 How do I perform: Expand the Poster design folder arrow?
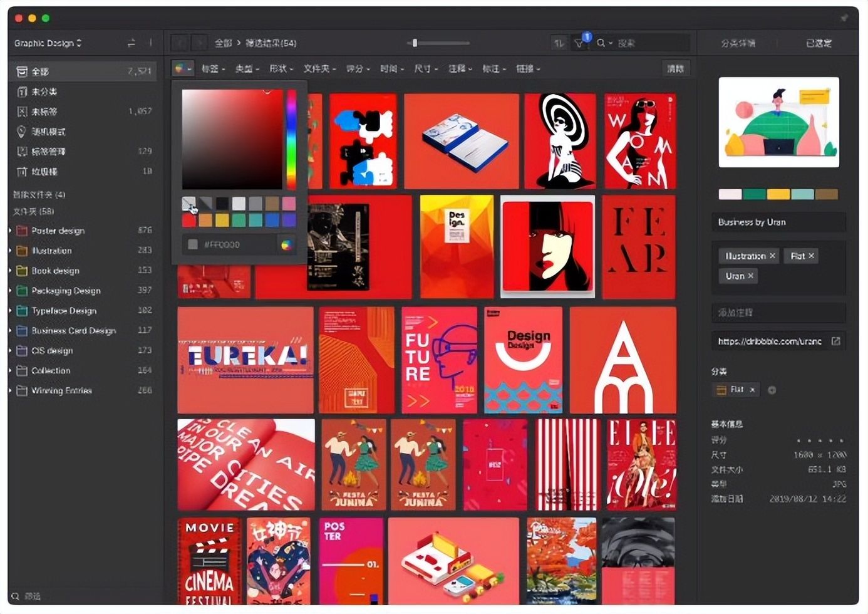point(10,231)
